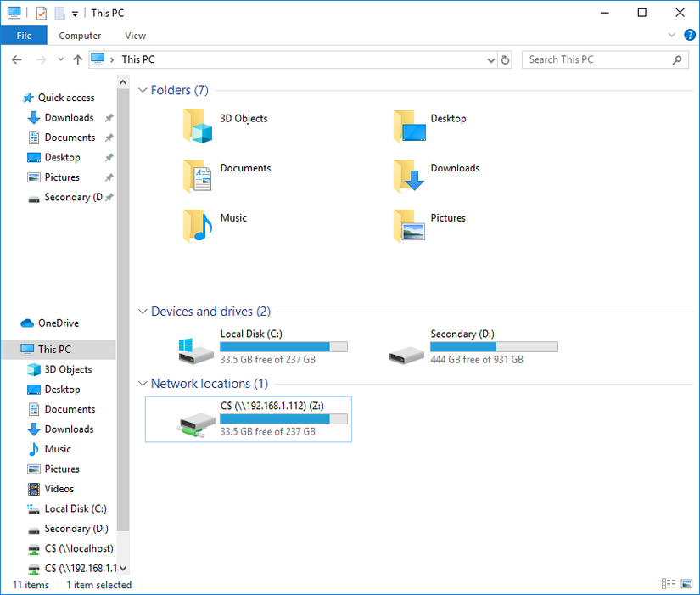Click the Network locations (1) header text
The height and width of the screenshot is (595, 700).
tap(210, 384)
